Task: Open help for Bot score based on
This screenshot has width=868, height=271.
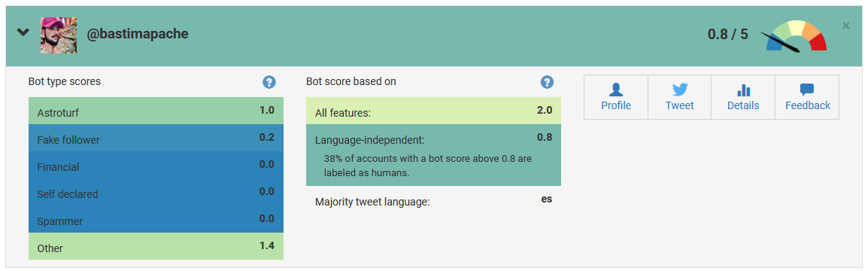Action: point(547,83)
